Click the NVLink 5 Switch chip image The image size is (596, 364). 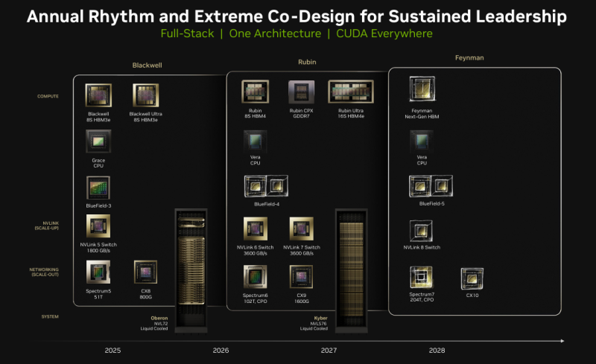[98, 226]
